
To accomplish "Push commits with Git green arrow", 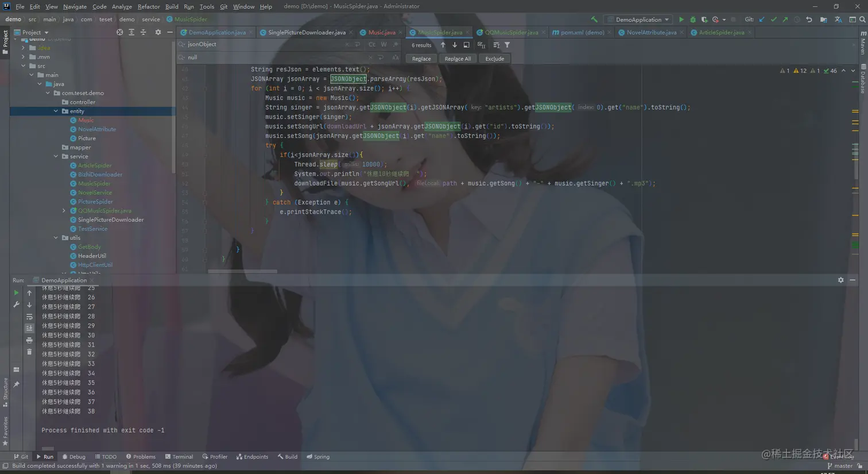I will click(785, 20).
